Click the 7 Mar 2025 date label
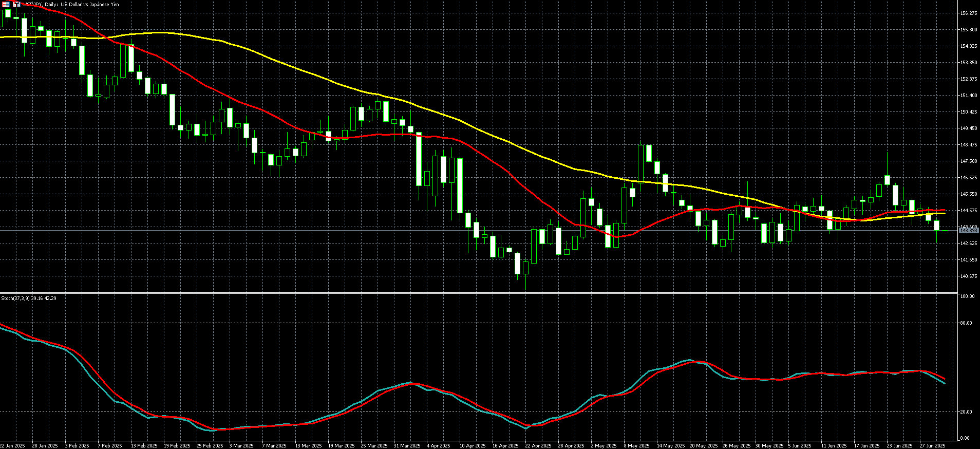 click(274, 446)
